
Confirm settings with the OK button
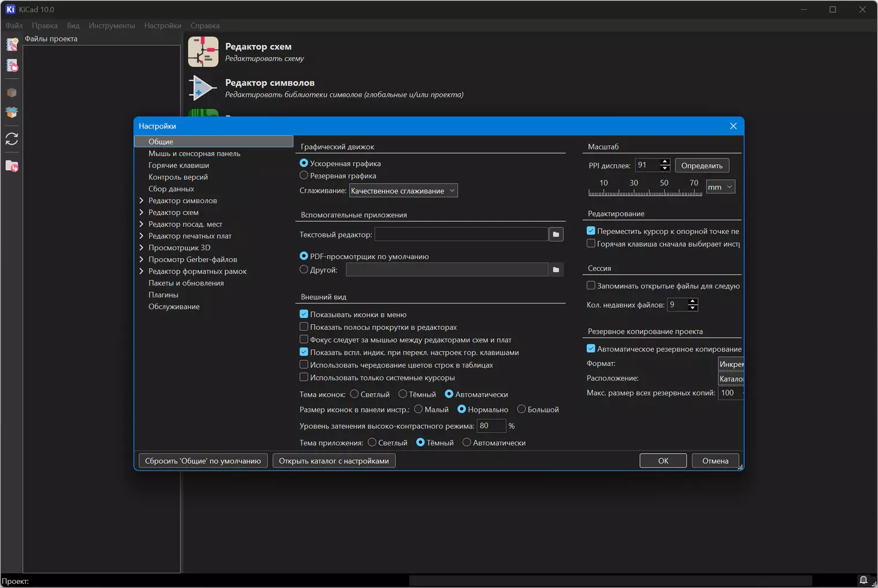click(x=663, y=461)
